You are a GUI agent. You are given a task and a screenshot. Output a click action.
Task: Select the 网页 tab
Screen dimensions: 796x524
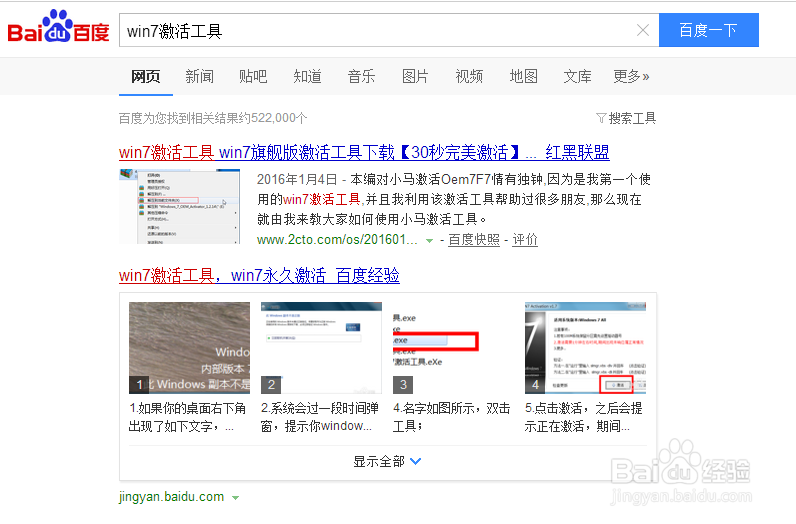pos(146,77)
